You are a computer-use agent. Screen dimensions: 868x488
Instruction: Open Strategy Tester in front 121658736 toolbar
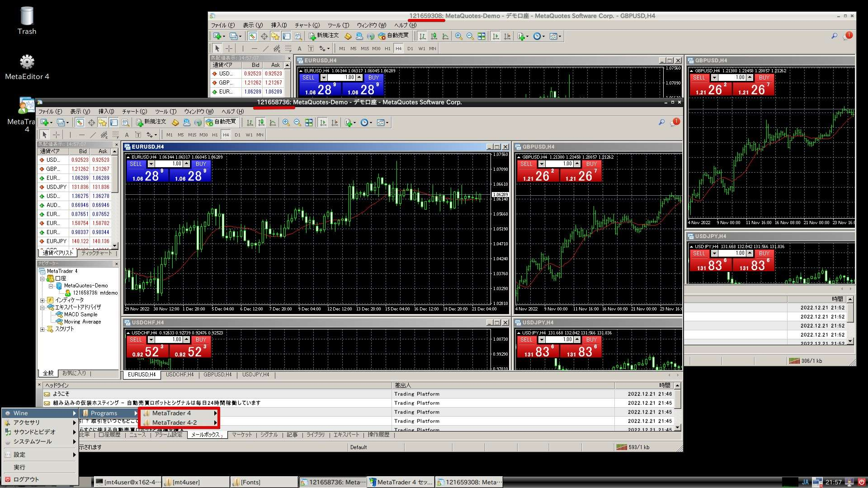[x=126, y=122]
